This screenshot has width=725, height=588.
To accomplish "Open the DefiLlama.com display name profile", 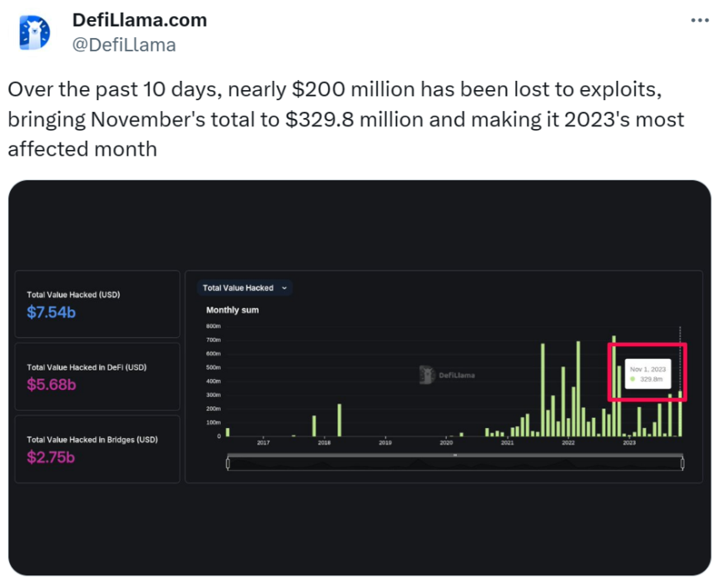I will click(x=139, y=19).
